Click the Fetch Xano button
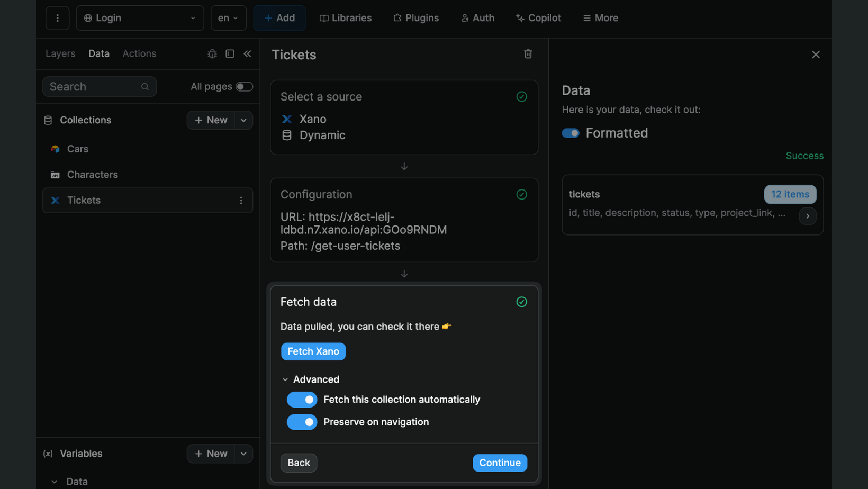This screenshot has width=868, height=489. pyautogui.click(x=313, y=351)
